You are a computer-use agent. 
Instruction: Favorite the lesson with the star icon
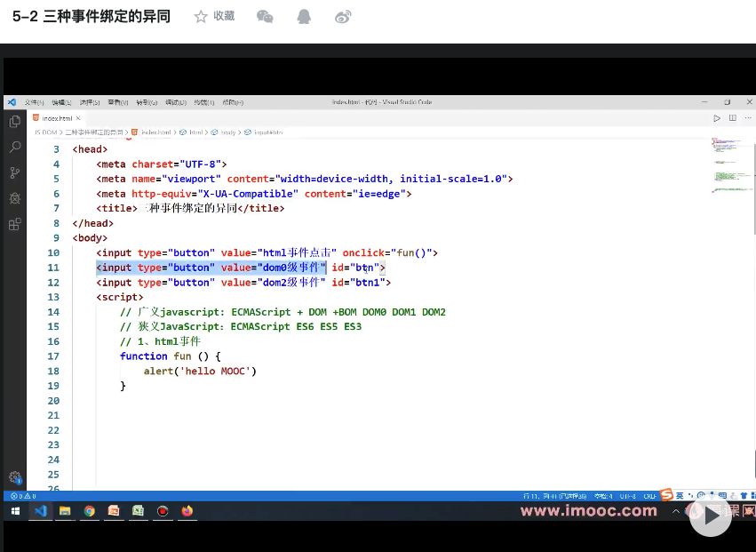201,17
